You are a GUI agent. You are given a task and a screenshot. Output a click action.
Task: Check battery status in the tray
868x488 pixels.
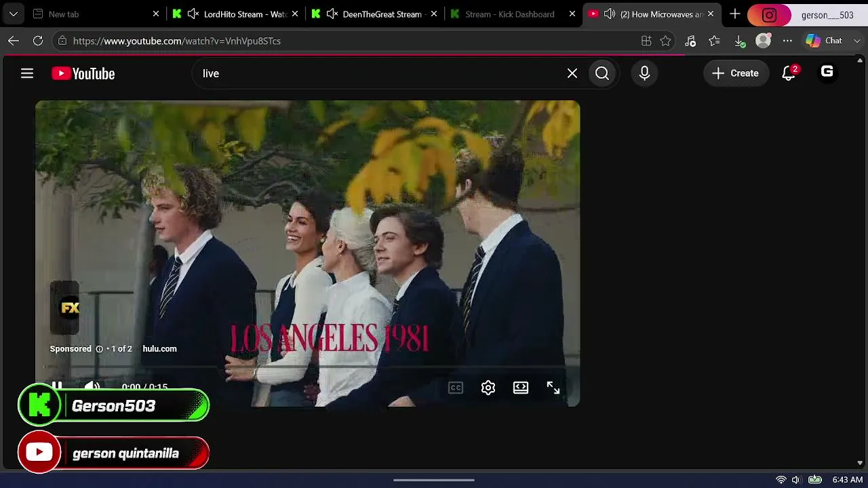pos(814,480)
